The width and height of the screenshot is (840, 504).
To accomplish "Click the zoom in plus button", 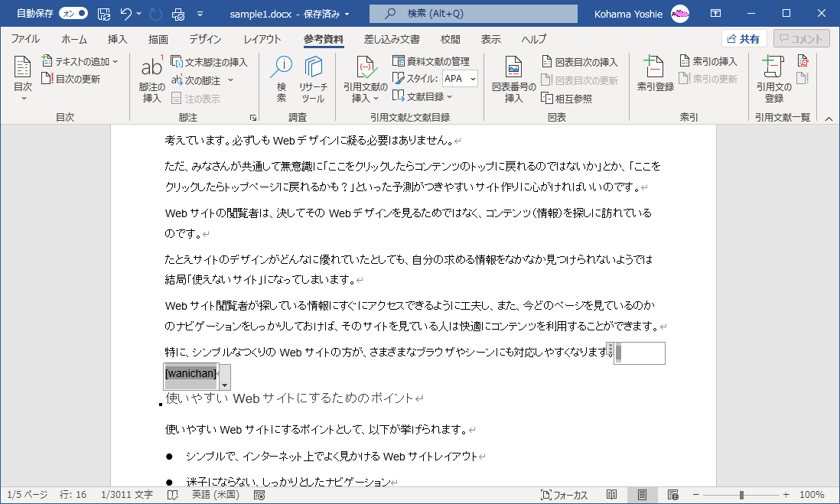I will [786, 495].
